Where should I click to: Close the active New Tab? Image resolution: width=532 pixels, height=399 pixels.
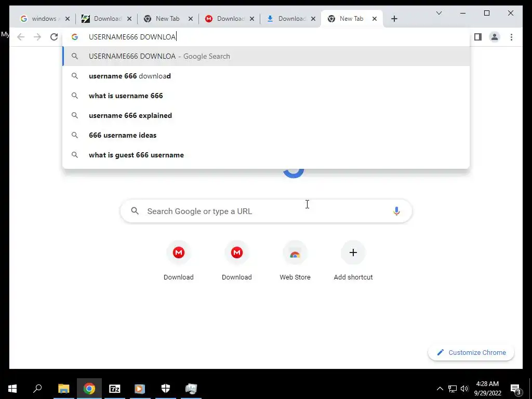coord(375,19)
